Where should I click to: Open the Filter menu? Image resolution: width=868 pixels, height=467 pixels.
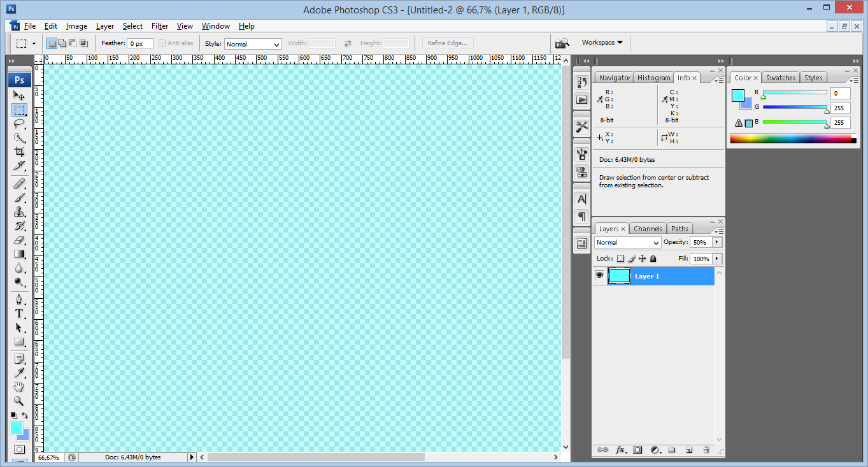[x=160, y=26]
